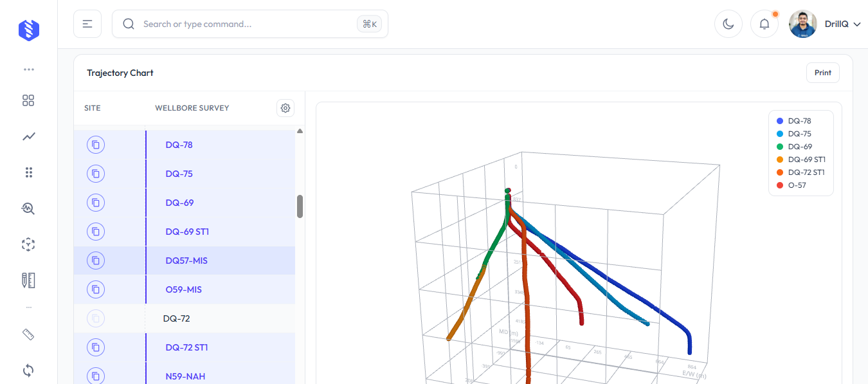Click the copy icon for N59-NAH
The image size is (868, 384).
click(x=96, y=376)
